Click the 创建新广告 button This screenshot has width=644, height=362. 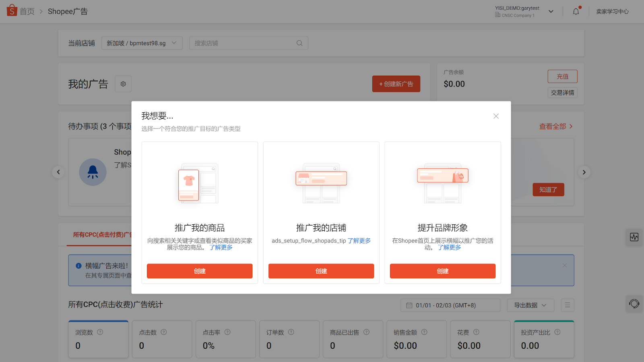point(396,84)
